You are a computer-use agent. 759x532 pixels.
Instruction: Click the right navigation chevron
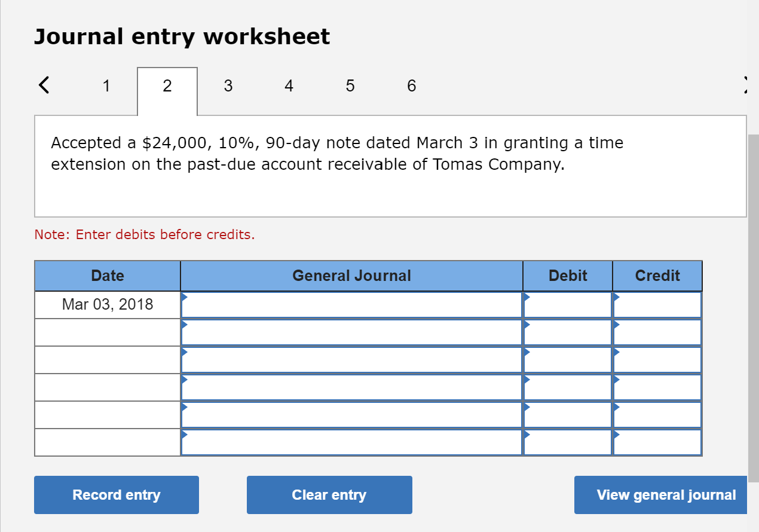[746, 85]
